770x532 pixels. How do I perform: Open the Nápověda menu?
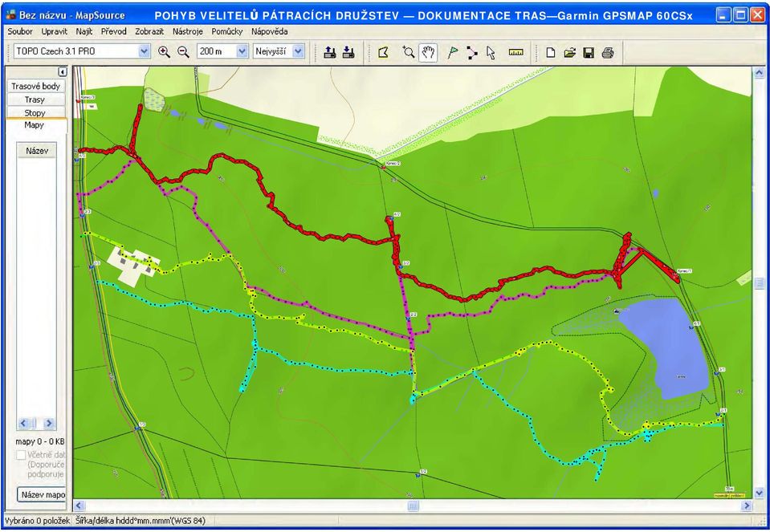click(270, 31)
